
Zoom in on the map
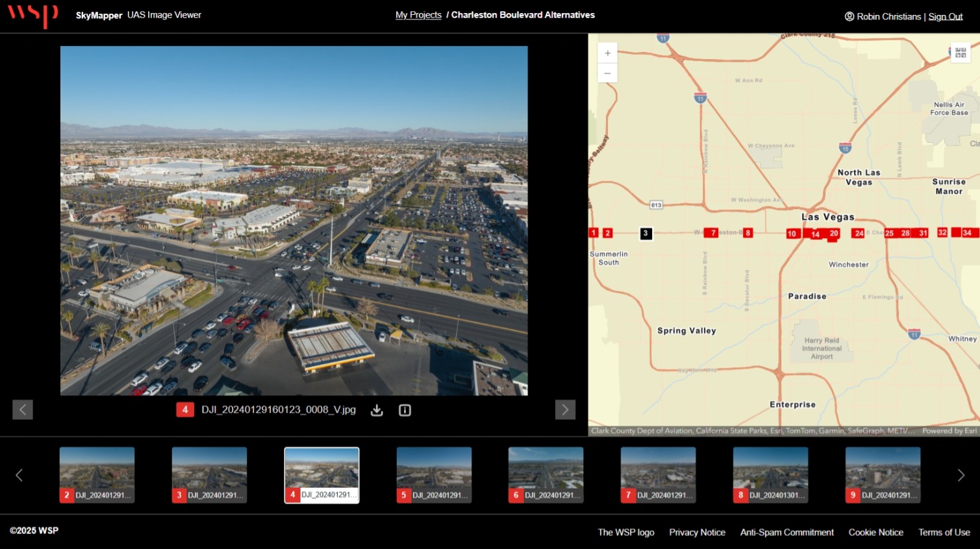[x=607, y=53]
